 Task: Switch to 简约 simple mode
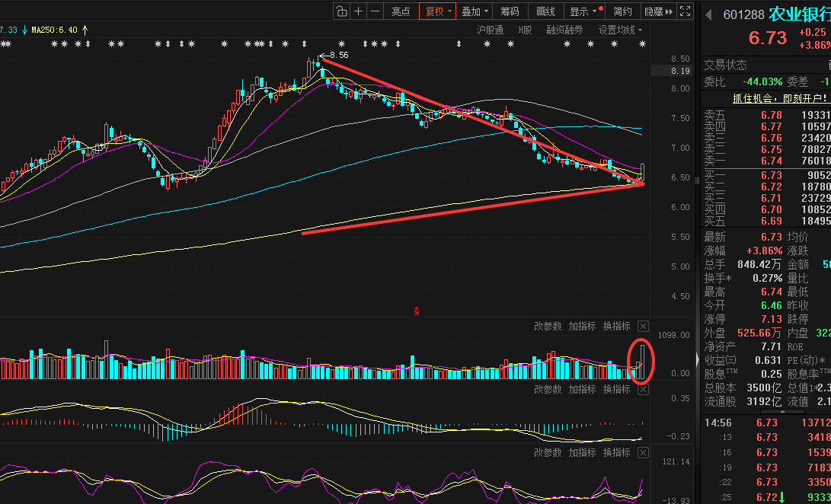[623, 11]
